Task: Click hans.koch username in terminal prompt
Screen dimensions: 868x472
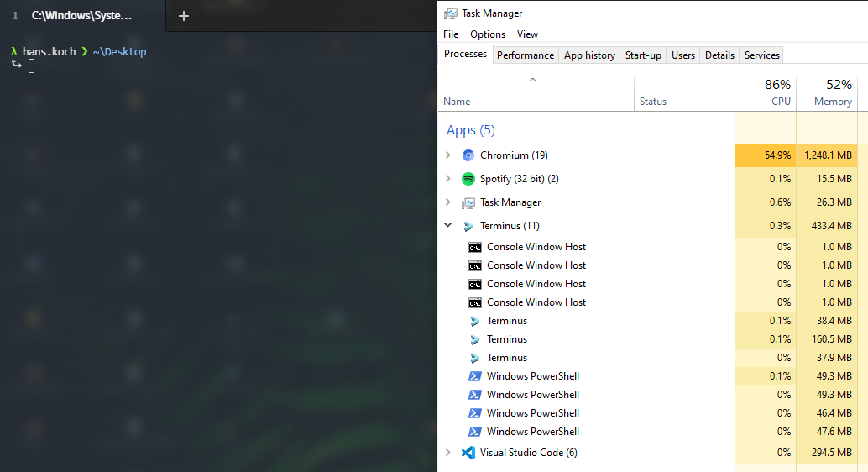Action: 50,51
